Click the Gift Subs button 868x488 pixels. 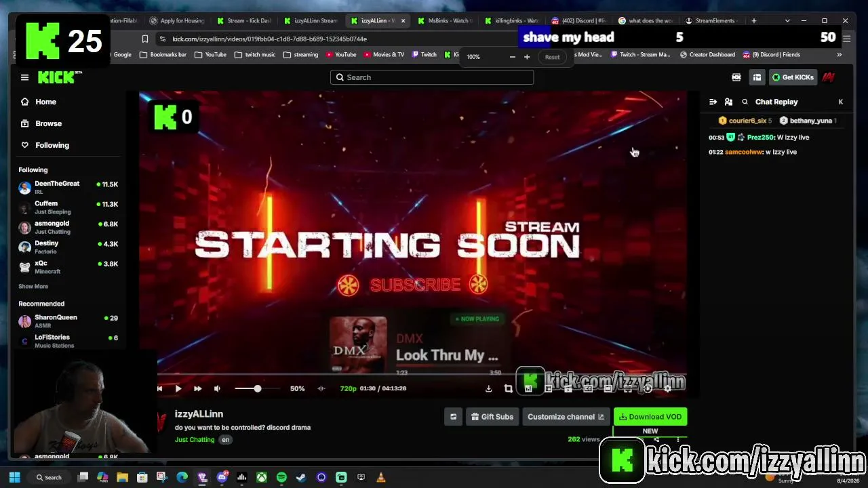(x=492, y=417)
